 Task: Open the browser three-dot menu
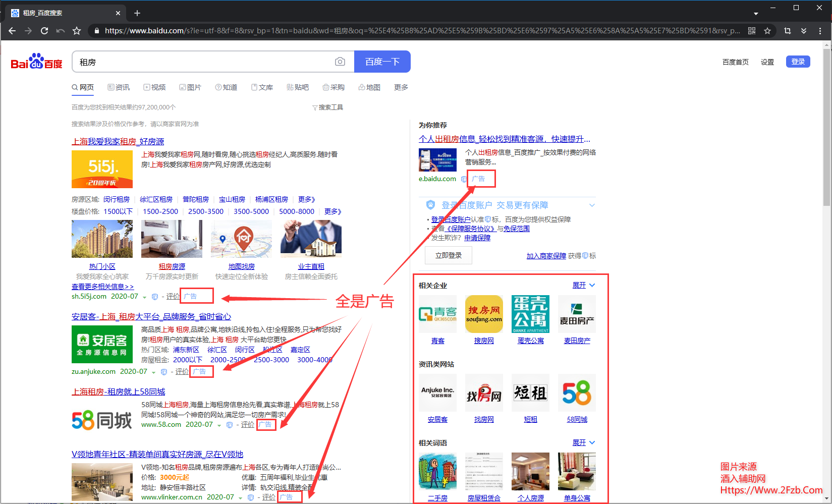pyautogui.click(x=820, y=31)
